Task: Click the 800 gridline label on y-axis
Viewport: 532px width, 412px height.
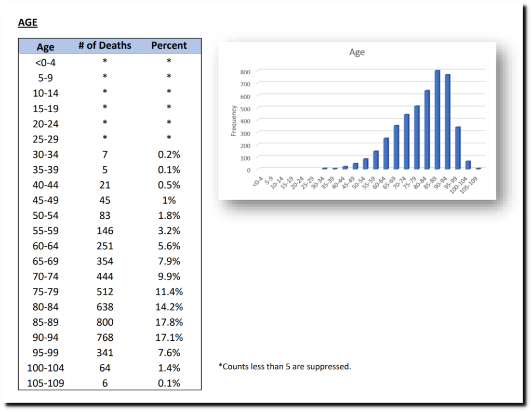Action: 245,72
